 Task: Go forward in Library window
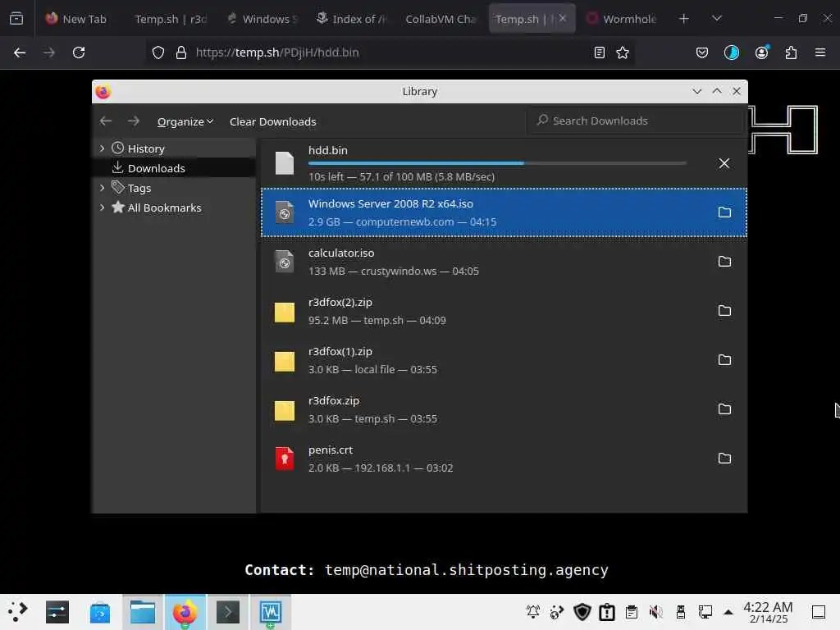(x=134, y=121)
